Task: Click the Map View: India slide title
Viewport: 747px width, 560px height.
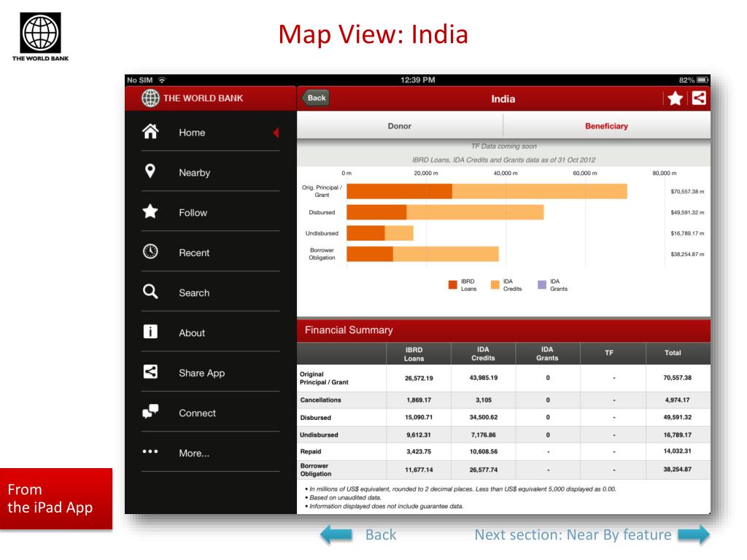Action: [373, 34]
